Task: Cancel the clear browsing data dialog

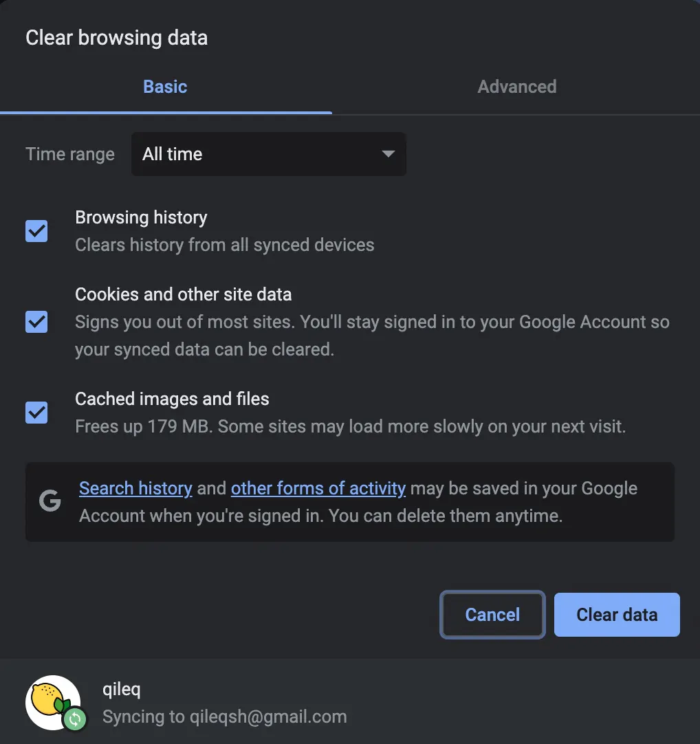Action: pos(492,615)
